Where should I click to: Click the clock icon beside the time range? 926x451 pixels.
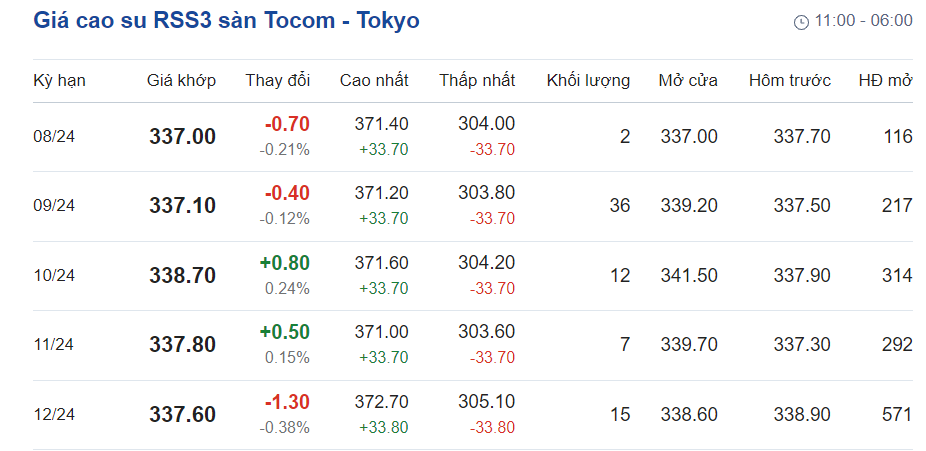(x=801, y=21)
